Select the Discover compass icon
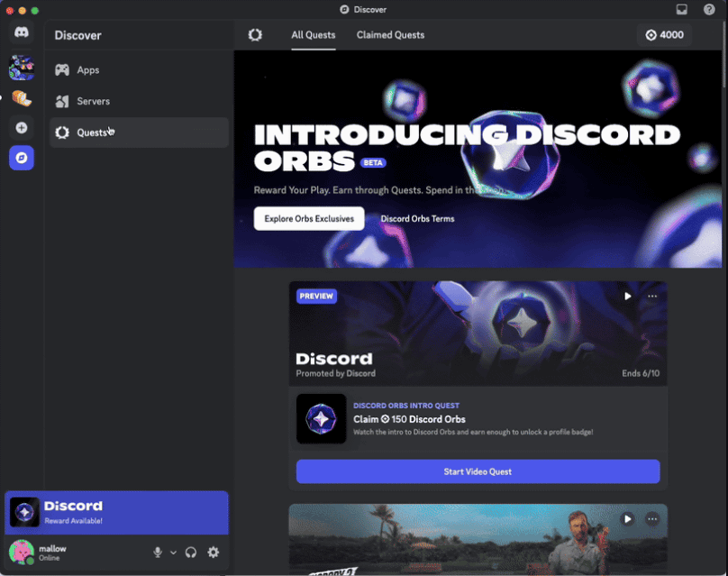Screen dimensions: 728x576 pyautogui.click(x=22, y=158)
